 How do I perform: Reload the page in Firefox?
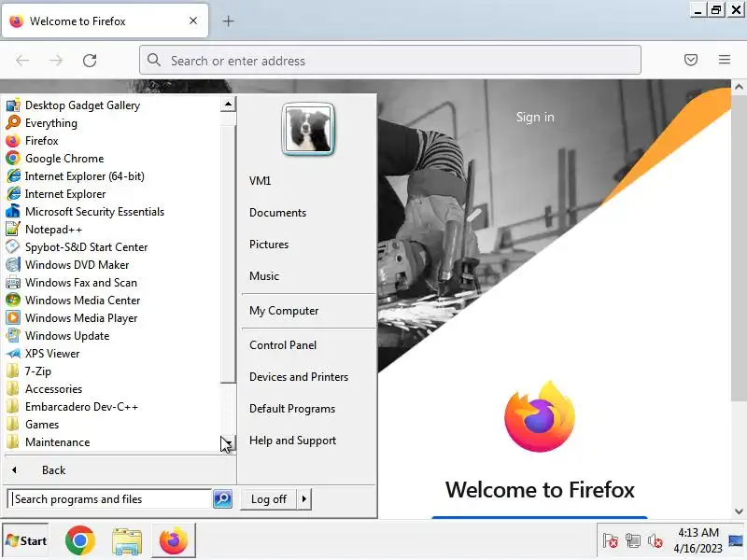click(x=90, y=61)
